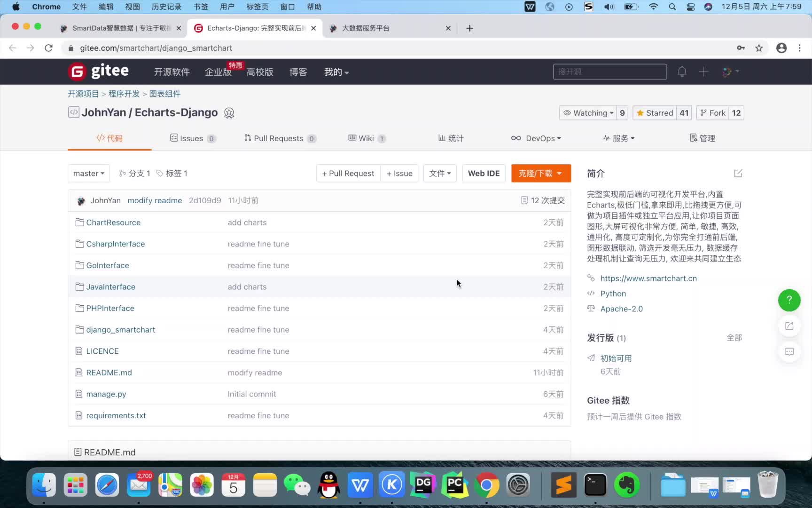812x508 pixels.
Task: Open Sublime Text from the Dock
Action: (x=563, y=485)
